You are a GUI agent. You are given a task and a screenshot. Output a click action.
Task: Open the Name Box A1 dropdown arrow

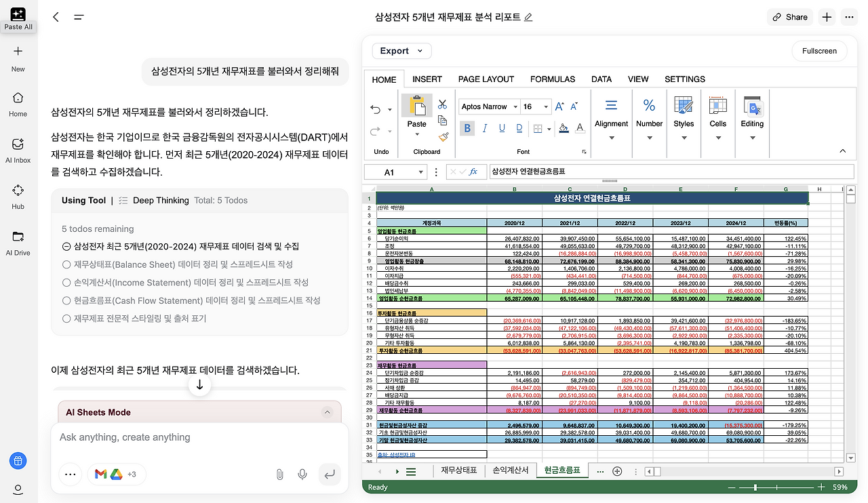pos(421,172)
